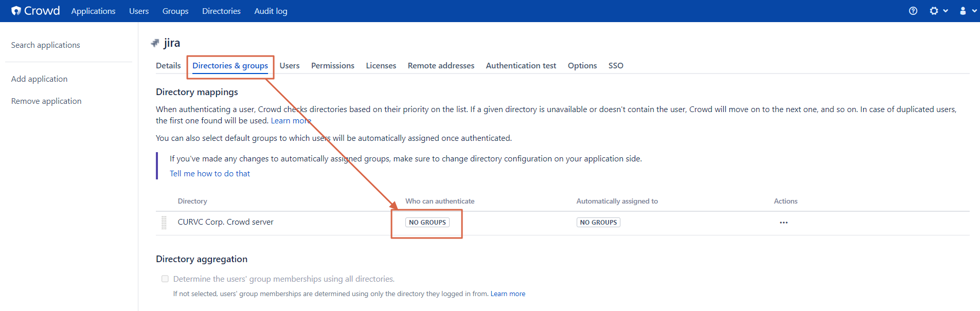This screenshot has width=980, height=311.
Task: Grab the drag handle for CURVC Corp. directory
Action: pos(164,223)
